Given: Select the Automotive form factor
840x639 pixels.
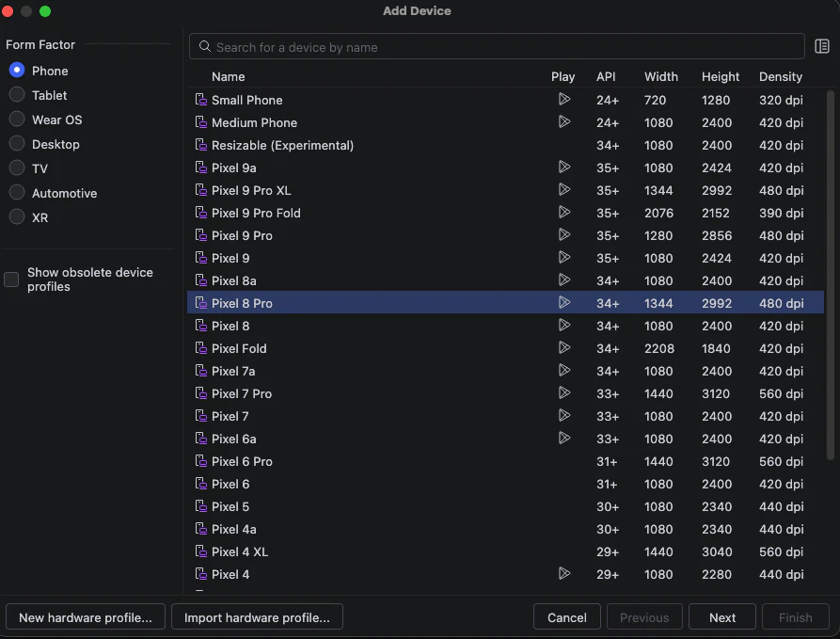Looking at the screenshot, I should pos(17,192).
